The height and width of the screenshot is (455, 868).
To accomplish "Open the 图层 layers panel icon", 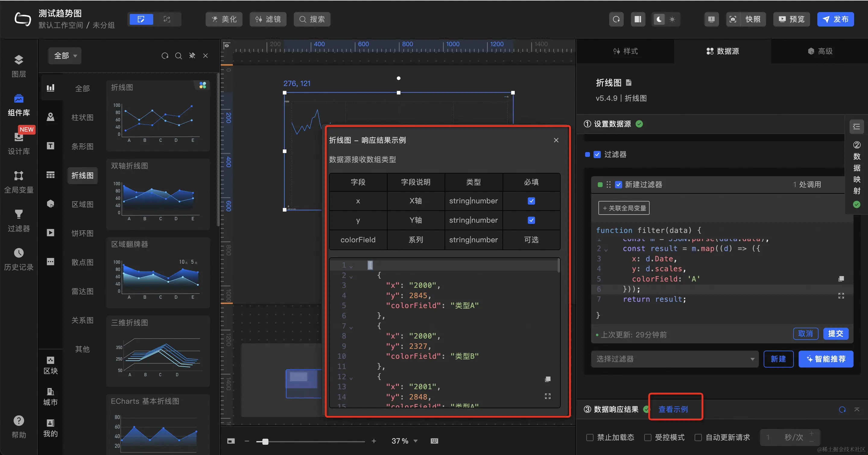I will [18, 60].
